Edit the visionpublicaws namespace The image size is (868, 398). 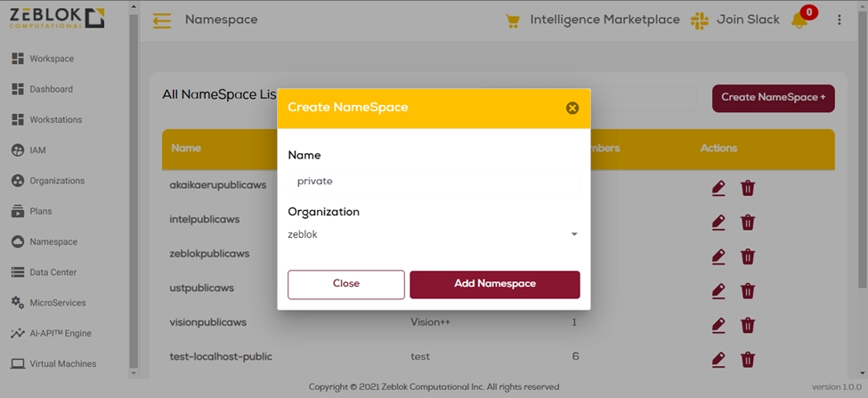pos(718,325)
